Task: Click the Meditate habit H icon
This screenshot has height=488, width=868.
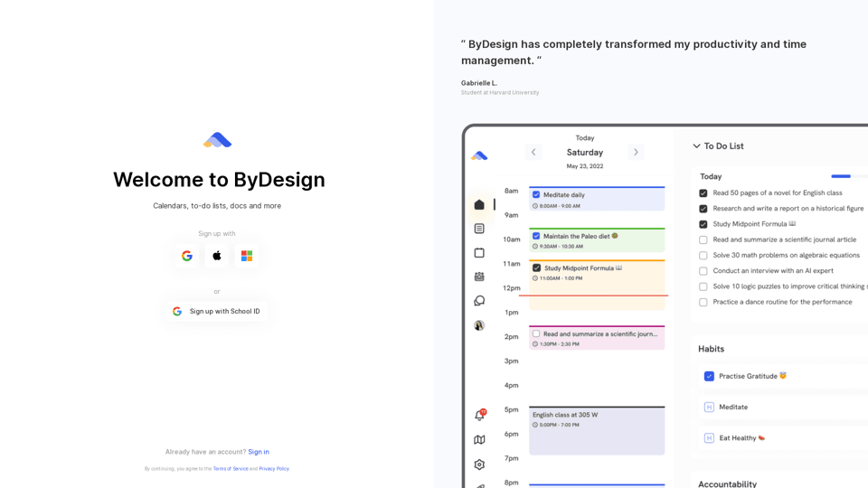Action: coord(709,408)
